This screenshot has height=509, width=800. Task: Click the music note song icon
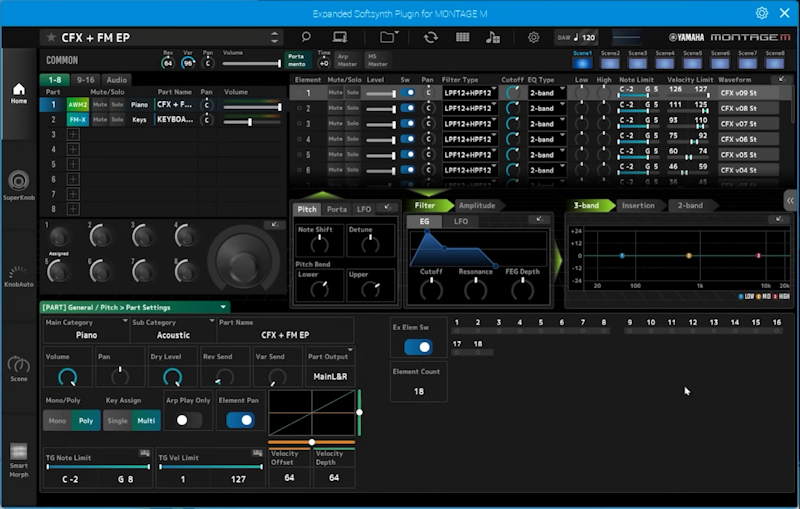(492, 37)
